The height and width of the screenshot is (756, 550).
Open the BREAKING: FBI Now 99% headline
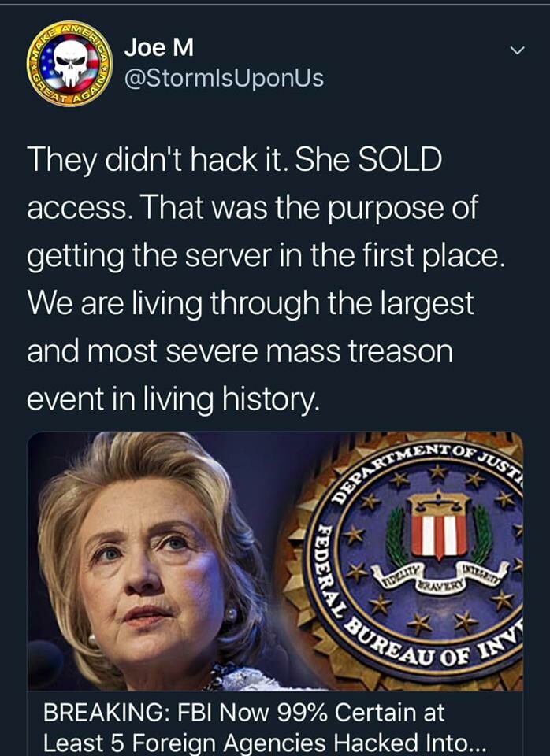(x=243, y=712)
